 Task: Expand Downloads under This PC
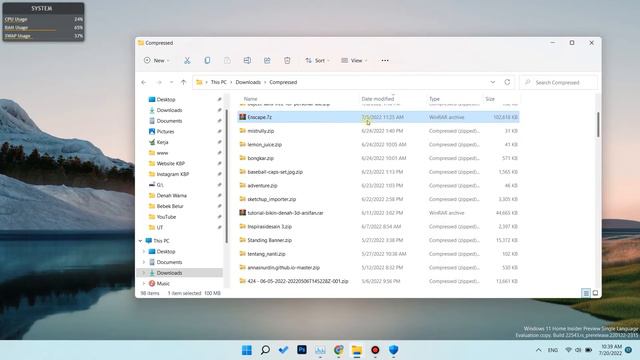click(x=144, y=273)
